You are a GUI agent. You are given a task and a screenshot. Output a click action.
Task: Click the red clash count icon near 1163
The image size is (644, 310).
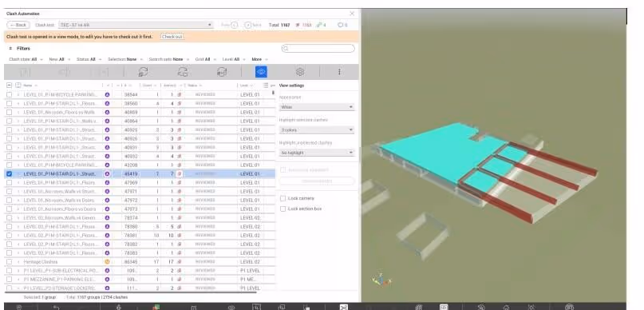(298, 25)
